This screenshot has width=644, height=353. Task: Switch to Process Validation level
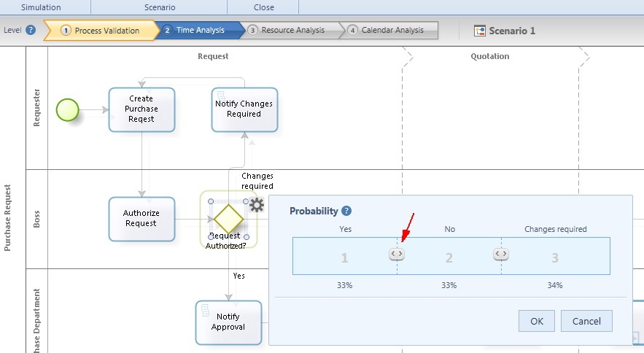(x=101, y=31)
